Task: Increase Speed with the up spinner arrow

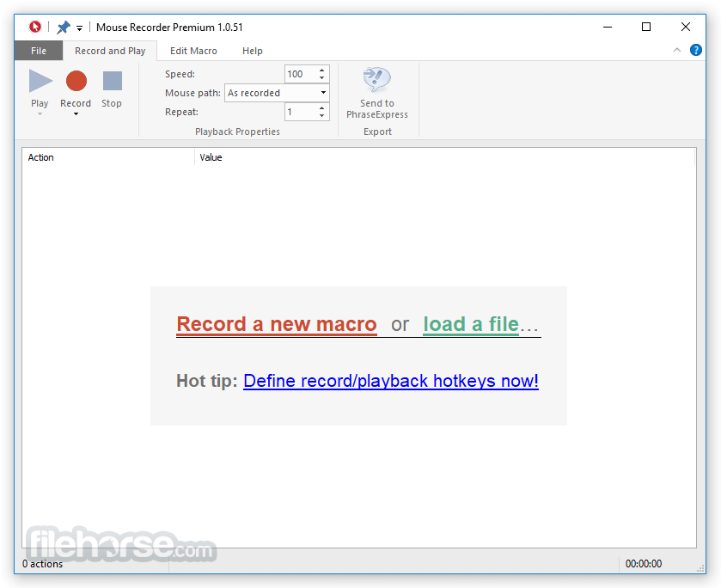Action: [322, 70]
